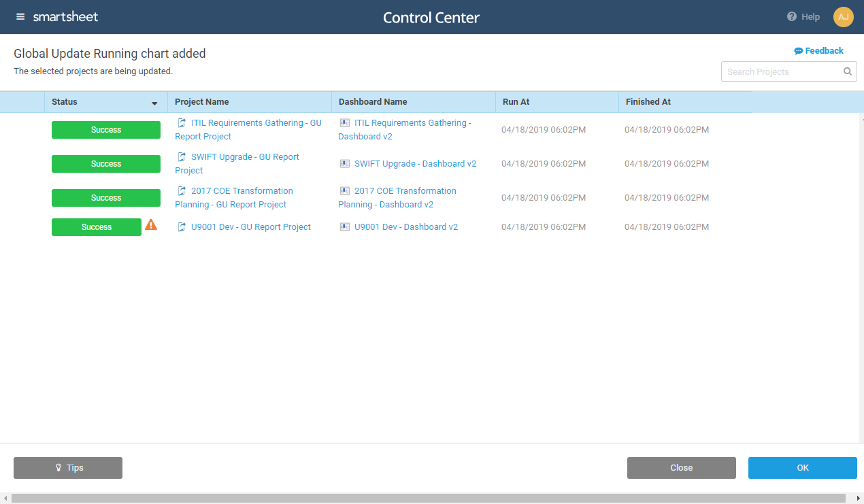864x504 pixels.
Task: Click dashboard icon beside SWIFT Upgrade - Dashboard v2
Action: [x=345, y=164]
